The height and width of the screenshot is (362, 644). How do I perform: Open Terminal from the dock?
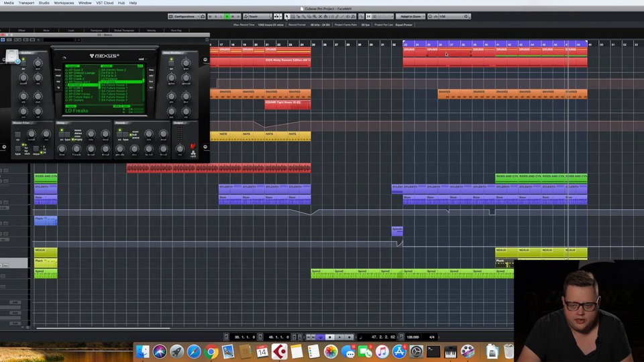433,352
